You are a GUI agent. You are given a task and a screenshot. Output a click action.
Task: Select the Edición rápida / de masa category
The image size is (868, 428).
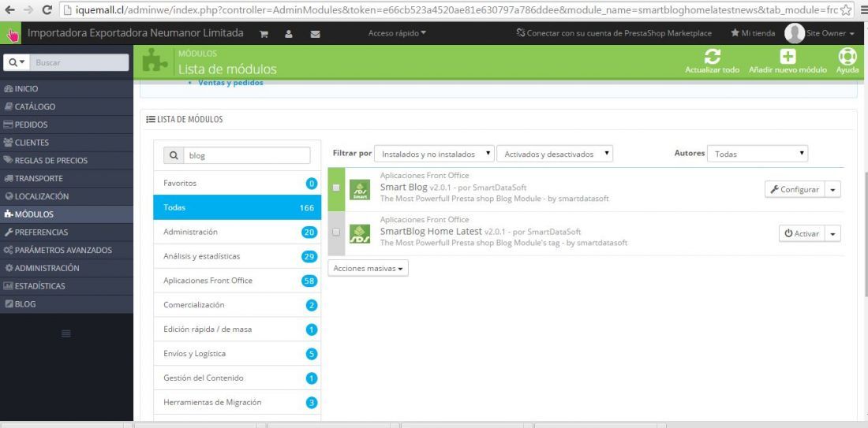point(237,329)
